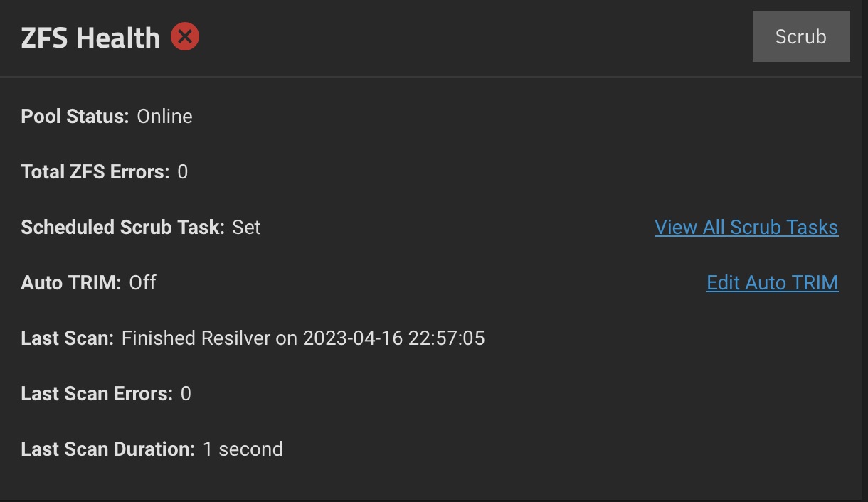Image resolution: width=868 pixels, height=502 pixels.
Task: Select the ZFS Health card title
Action: point(90,37)
